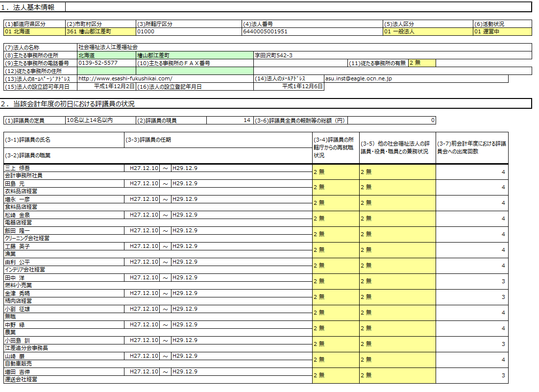Screen dimensions: 539x392
Task: Select the attendance count for 田中 洋
Action: pyautogui.click(x=472, y=282)
